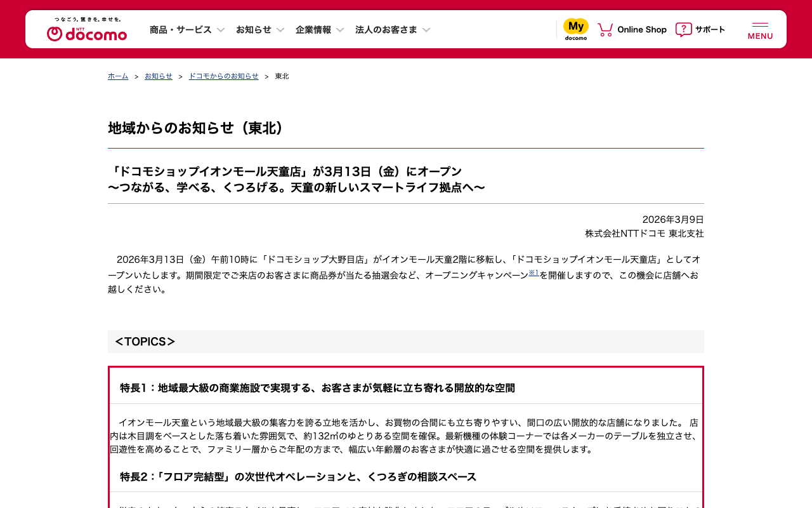Follow ドコモからのお知らせ breadcrumb link
The width and height of the screenshot is (812, 508).
click(224, 76)
